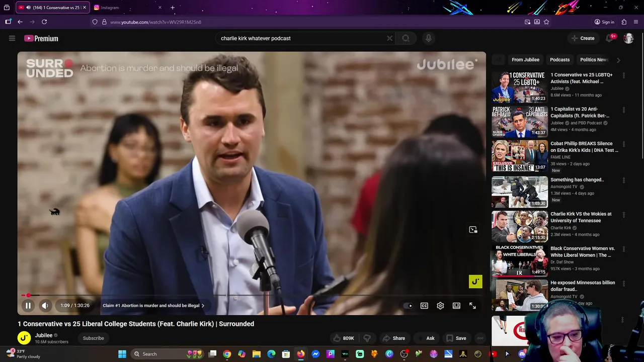Reload the current page
The width and height of the screenshot is (644, 362).
pyautogui.click(x=44, y=22)
